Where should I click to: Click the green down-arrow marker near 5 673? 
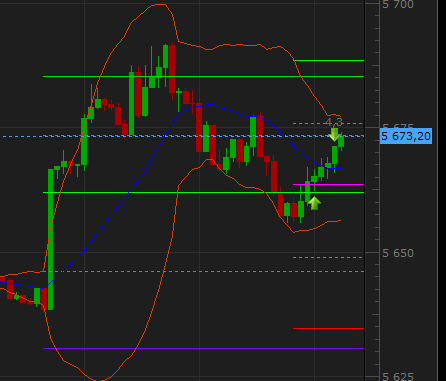coord(335,134)
